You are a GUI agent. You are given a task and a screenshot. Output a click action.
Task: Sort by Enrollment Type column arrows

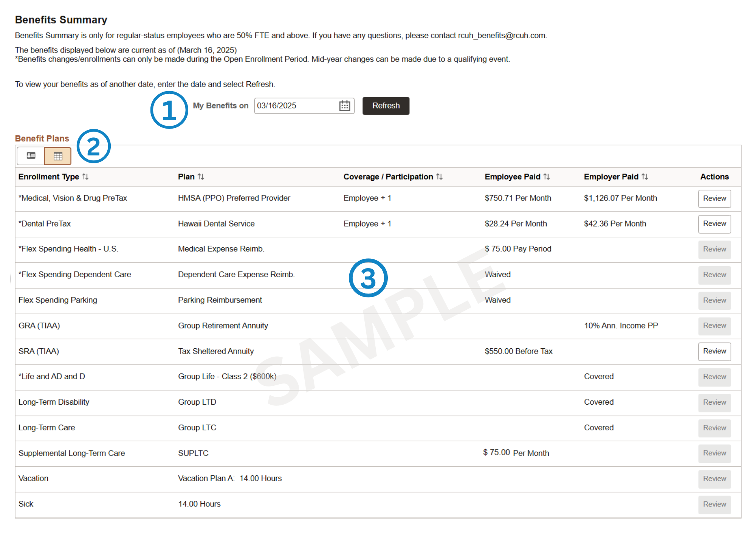click(85, 177)
